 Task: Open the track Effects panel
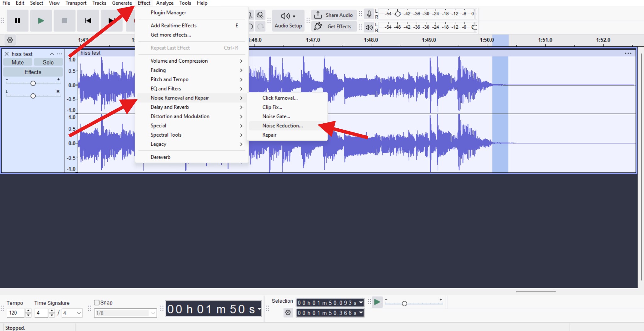point(33,72)
